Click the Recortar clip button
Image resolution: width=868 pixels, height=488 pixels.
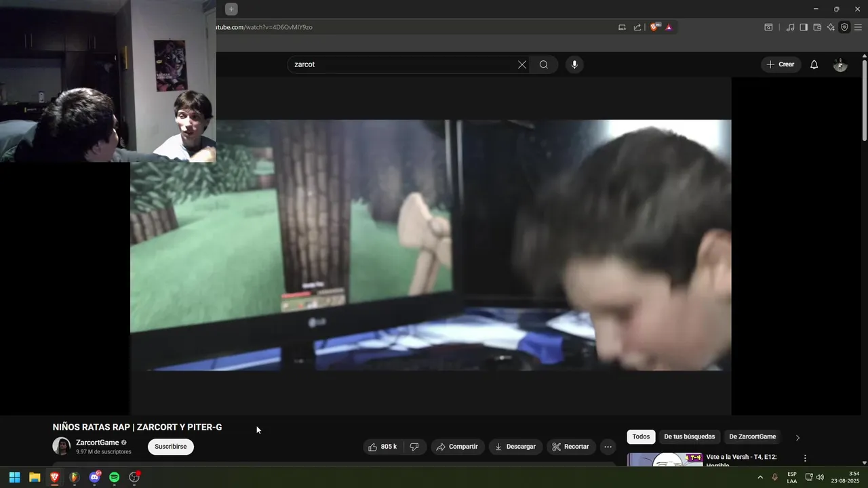click(x=571, y=447)
